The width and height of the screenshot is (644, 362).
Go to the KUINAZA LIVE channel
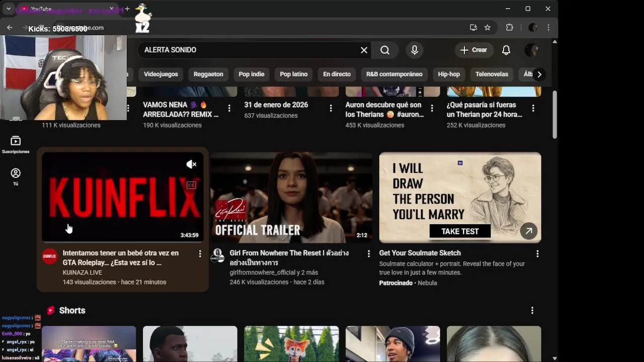pyautogui.click(x=83, y=273)
